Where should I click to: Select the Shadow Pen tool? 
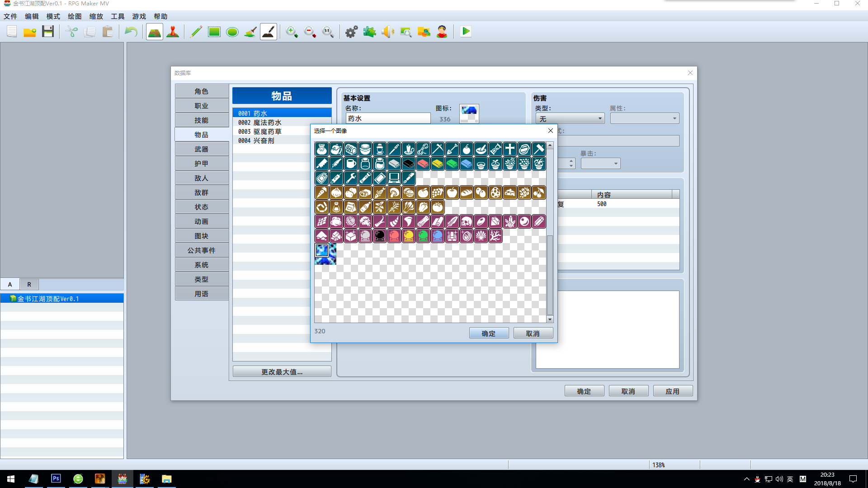(x=269, y=32)
